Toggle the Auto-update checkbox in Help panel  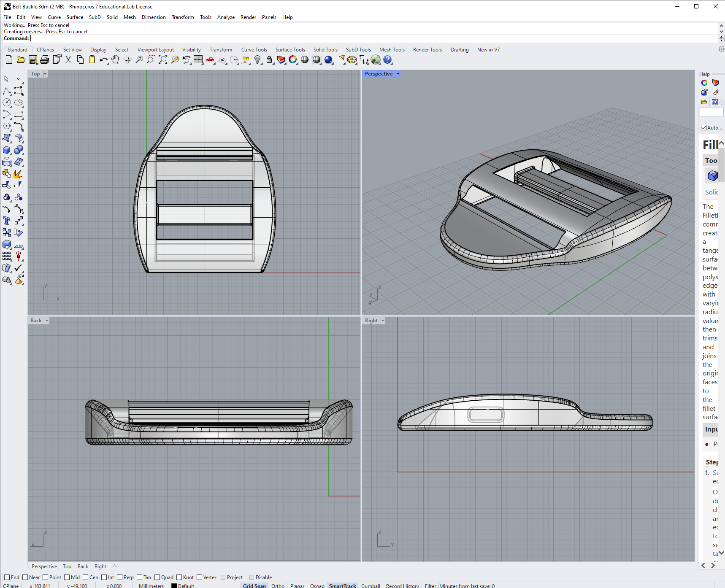[704, 127]
